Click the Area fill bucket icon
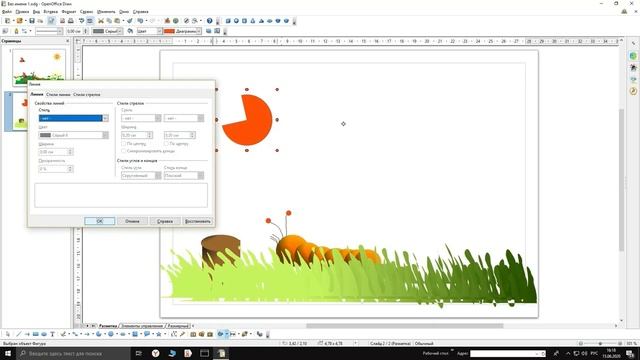640x360 pixels. click(130, 31)
